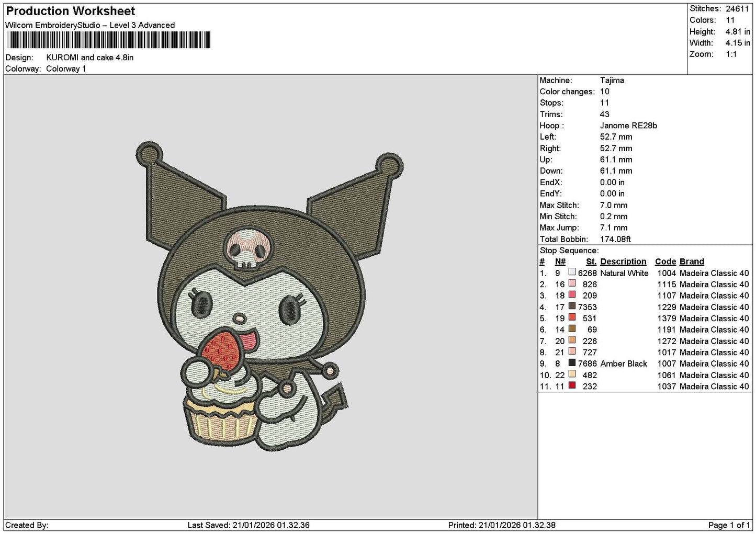The image size is (756, 534).
Task: Click the 'Colorway 1' value
Action: 66,69
